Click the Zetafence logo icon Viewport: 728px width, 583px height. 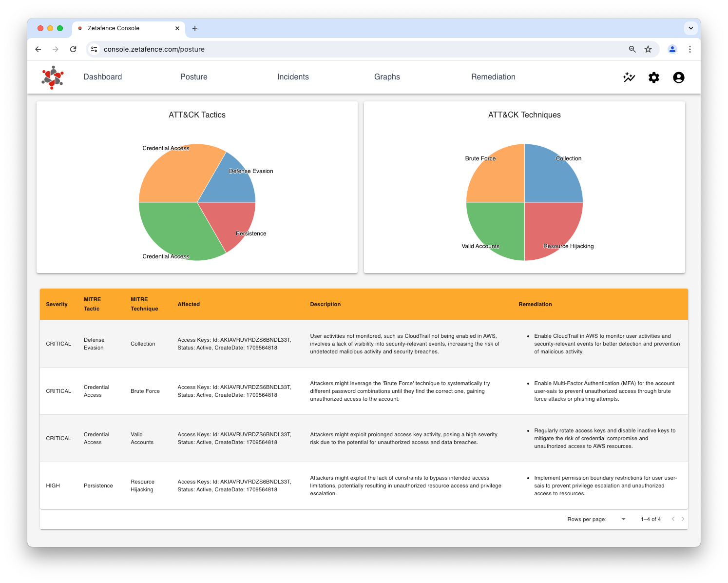click(53, 78)
